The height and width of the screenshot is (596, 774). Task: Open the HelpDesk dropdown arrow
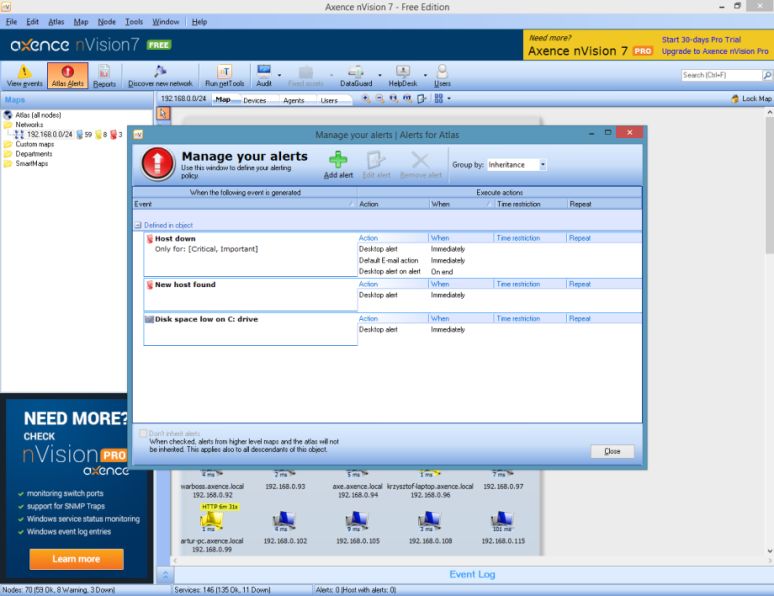click(x=425, y=76)
